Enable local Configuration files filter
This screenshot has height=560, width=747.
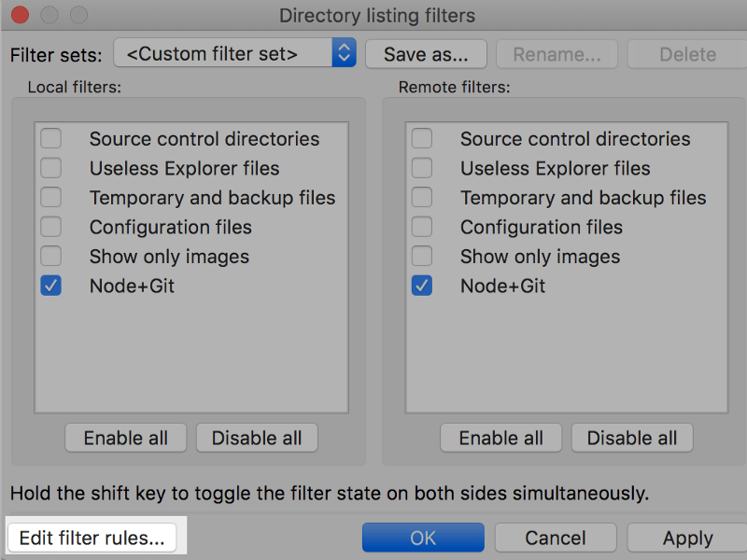[51, 227]
